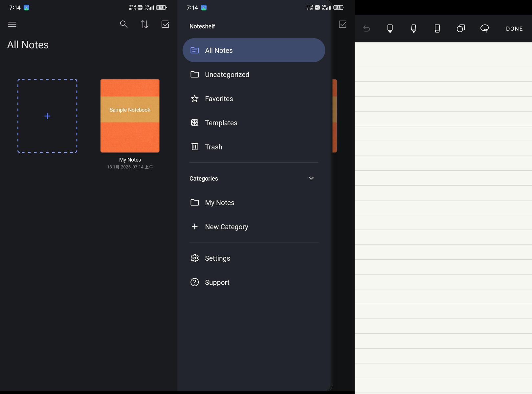Click the New Category plus icon
Screen dimensions: 532x394
pos(195,227)
